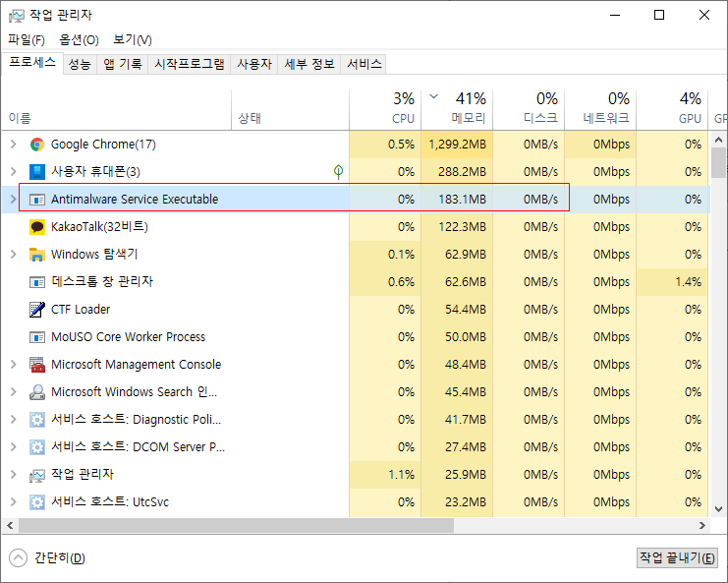728x583 pixels.
Task: Click the vertical scrollbar thumb
Action: point(719,162)
